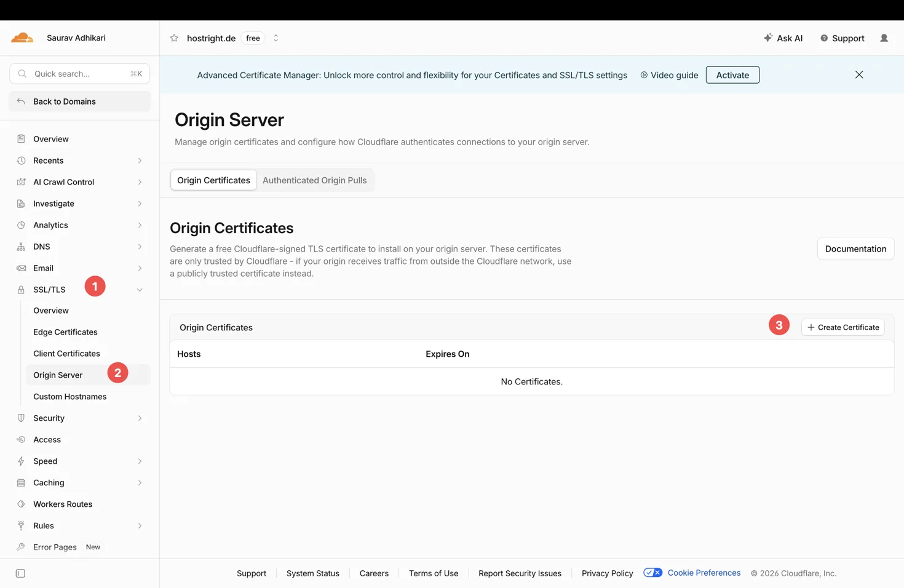Open the Privacy Policy link

[x=607, y=573]
